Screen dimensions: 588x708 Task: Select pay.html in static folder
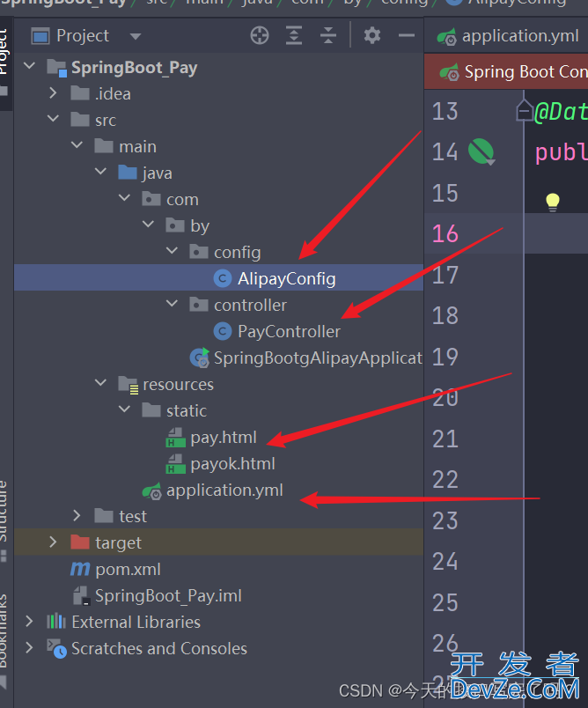coord(224,437)
